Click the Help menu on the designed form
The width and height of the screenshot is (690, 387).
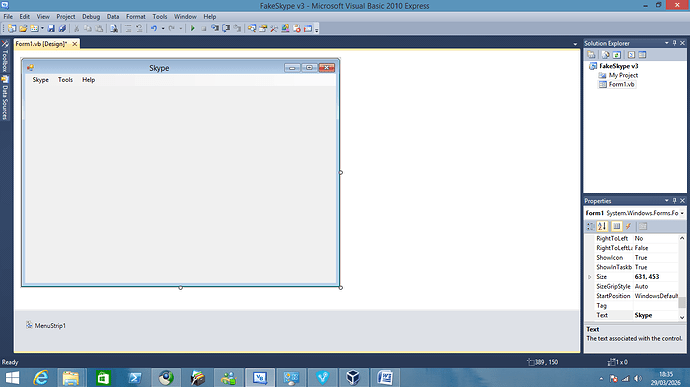click(x=88, y=80)
